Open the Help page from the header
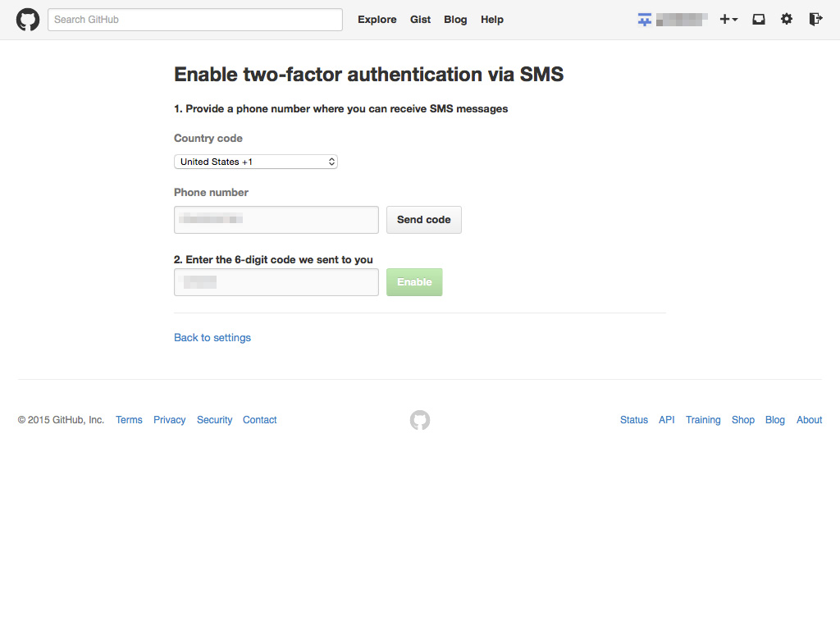Viewport: 840px width, 630px height. coord(491,19)
